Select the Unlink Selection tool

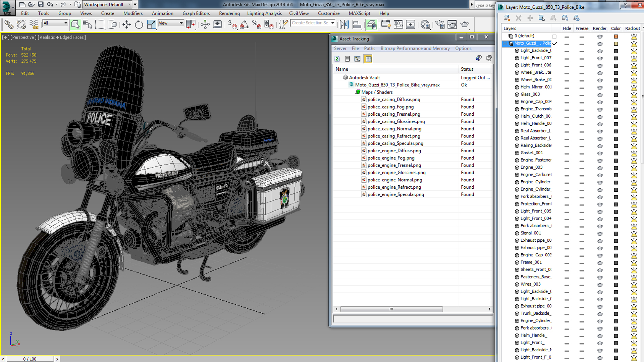[x=21, y=24]
